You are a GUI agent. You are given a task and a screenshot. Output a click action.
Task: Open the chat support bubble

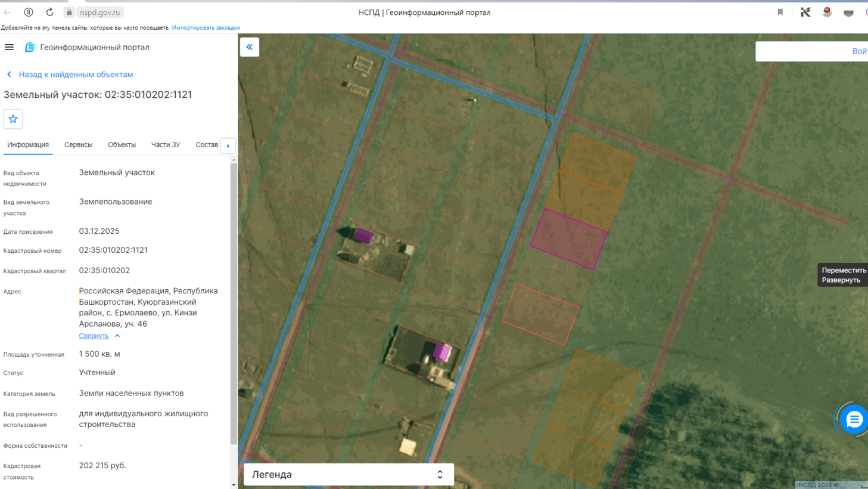(854, 419)
